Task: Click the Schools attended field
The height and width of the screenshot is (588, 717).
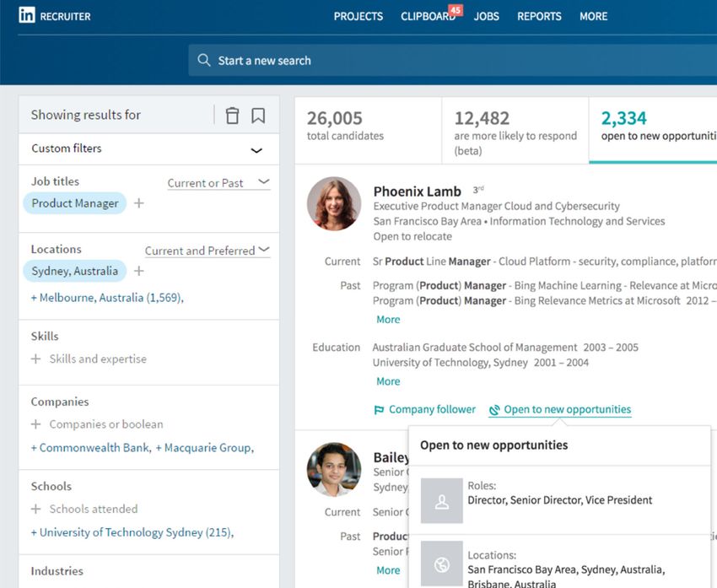Action: coord(94,509)
